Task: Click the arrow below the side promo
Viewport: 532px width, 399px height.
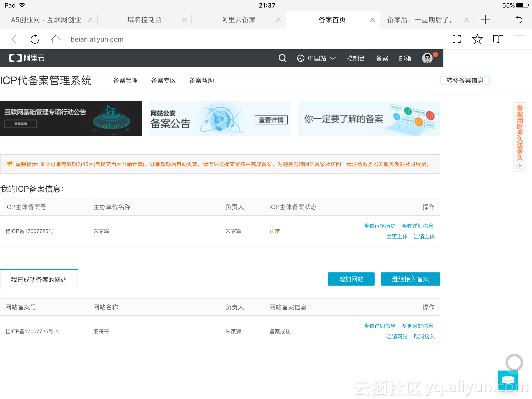Action: coord(520,166)
